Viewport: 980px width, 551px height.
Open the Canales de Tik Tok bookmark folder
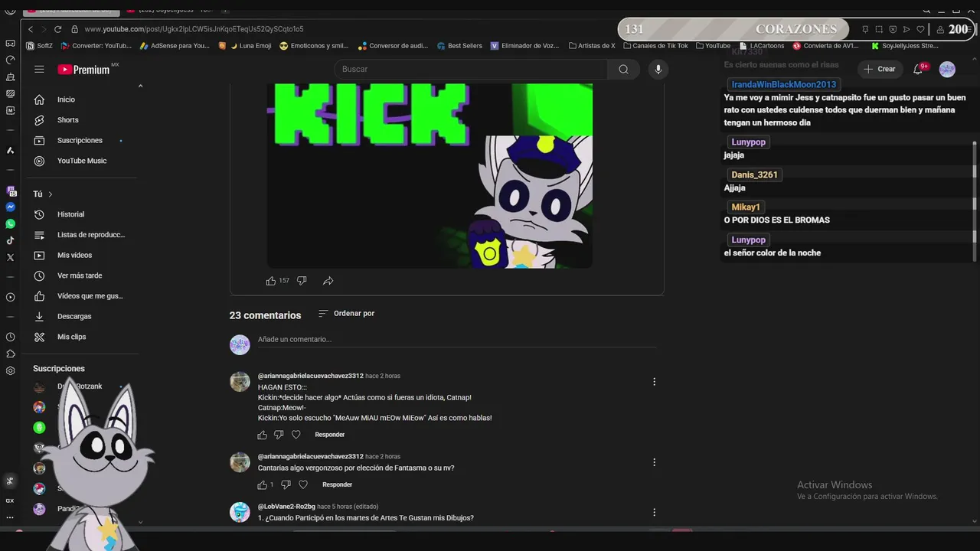point(655,46)
